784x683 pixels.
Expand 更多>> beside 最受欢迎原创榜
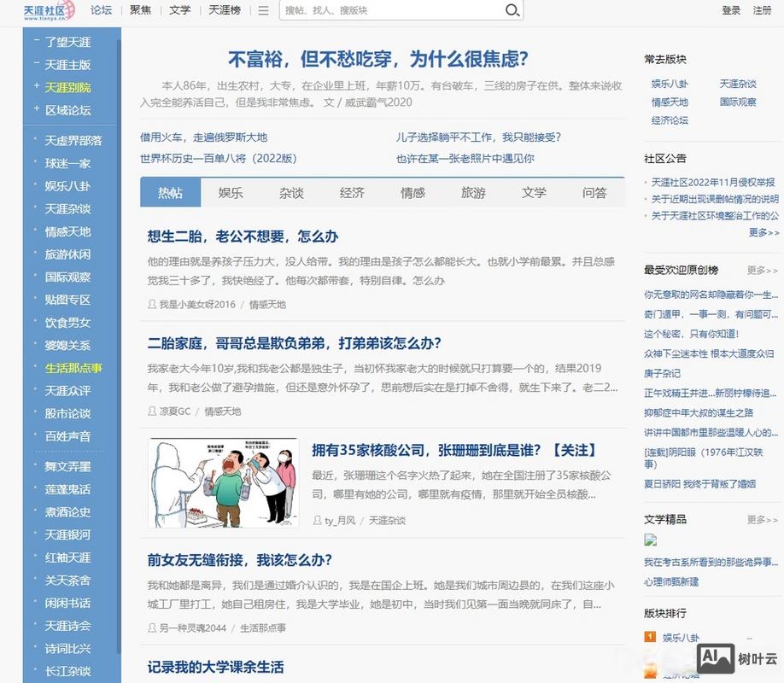click(x=762, y=271)
